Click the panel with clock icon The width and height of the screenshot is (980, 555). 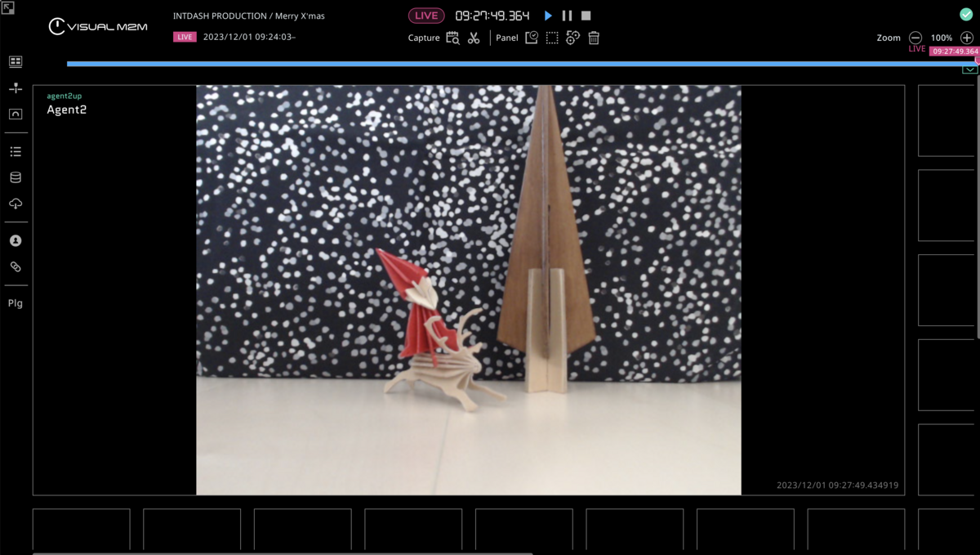pyautogui.click(x=532, y=38)
